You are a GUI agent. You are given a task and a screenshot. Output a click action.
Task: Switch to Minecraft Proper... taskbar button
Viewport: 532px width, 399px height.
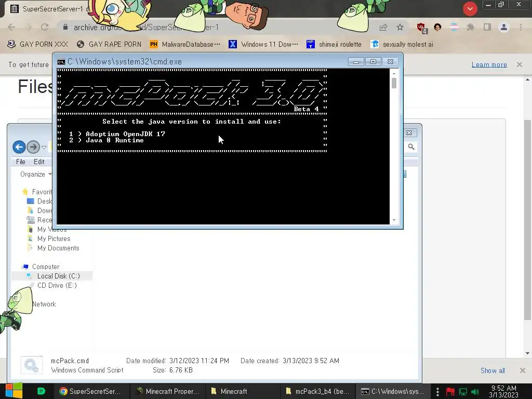click(168, 391)
